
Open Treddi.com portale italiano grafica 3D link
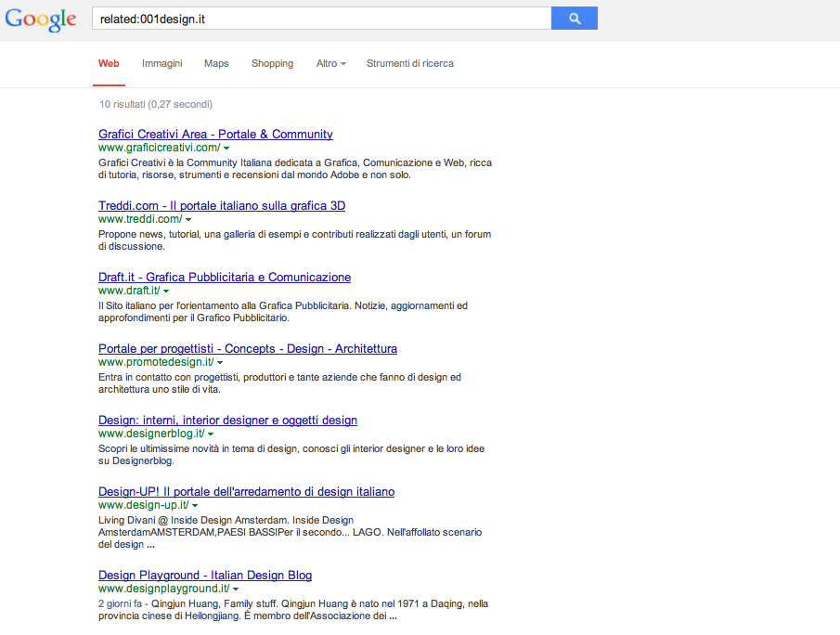pyautogui.click(x=222, y=206)
